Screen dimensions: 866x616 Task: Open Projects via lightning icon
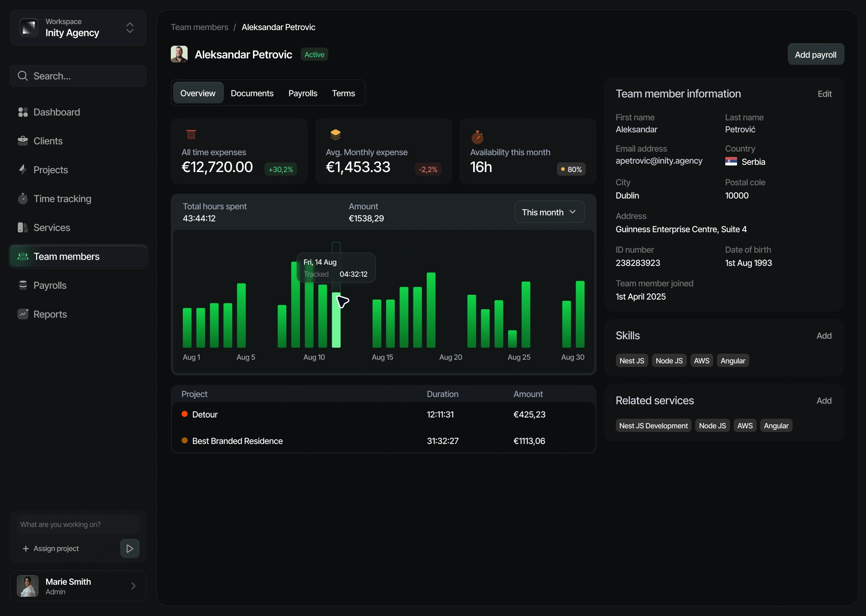point(23,170)
